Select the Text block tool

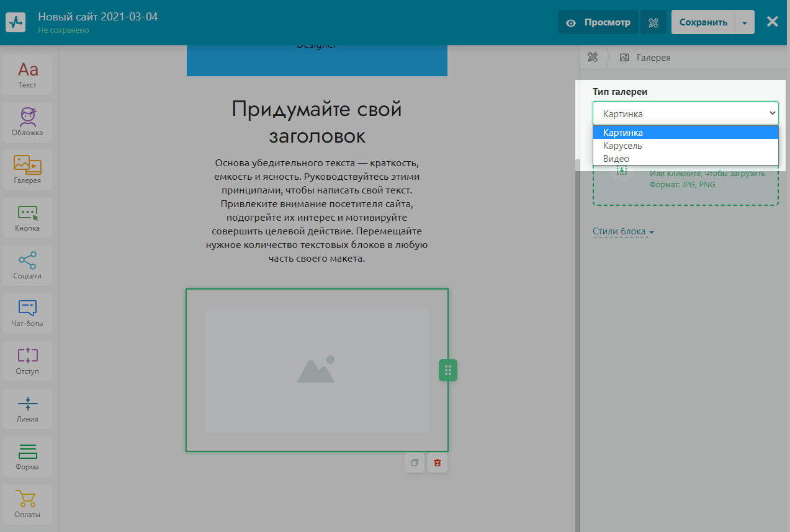tap(27, 74)
